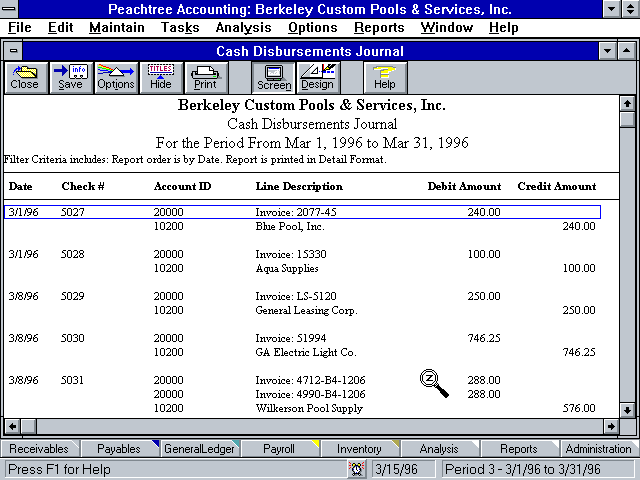Open the Edit menu
Screen dimensions: 640x480
pos(60,27)
